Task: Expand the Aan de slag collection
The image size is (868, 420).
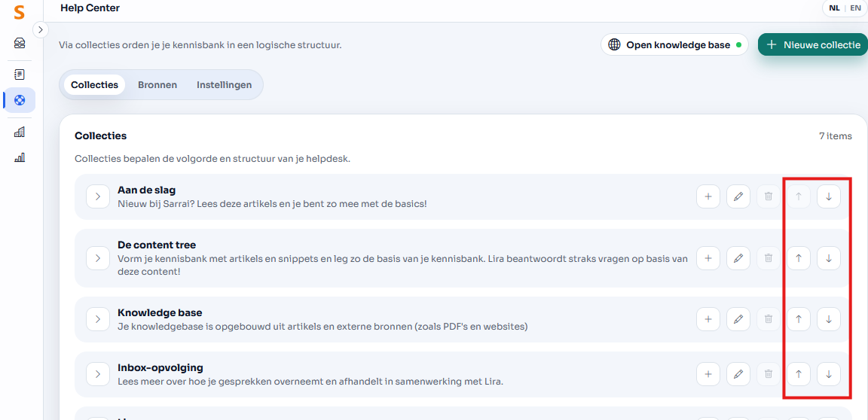Action: [98, 196]
